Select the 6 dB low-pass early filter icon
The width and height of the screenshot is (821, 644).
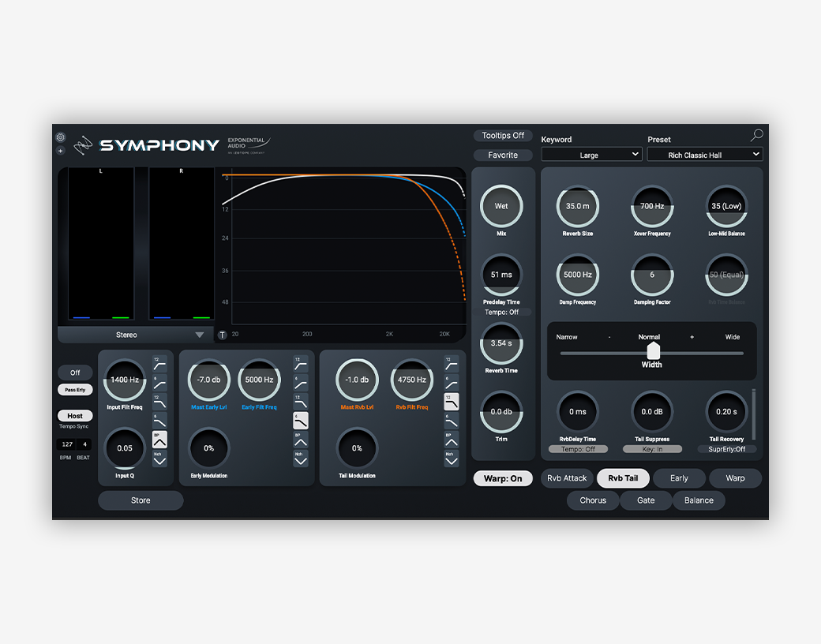click(301, 421)
